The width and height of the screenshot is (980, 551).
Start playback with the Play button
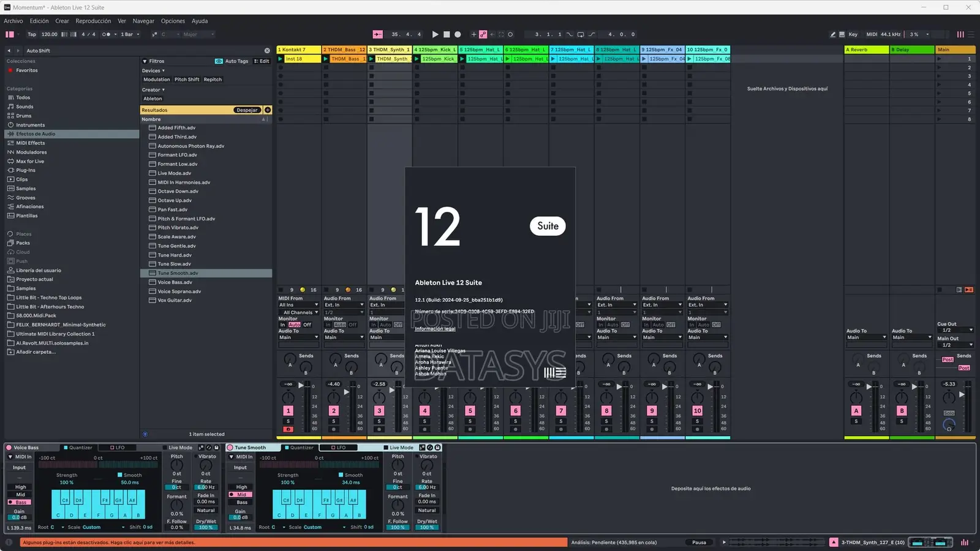pyautogui.click(x=435, y=34)
